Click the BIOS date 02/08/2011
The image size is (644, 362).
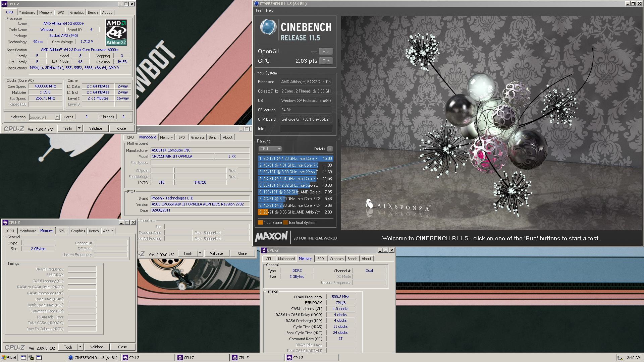click(200, 210)
